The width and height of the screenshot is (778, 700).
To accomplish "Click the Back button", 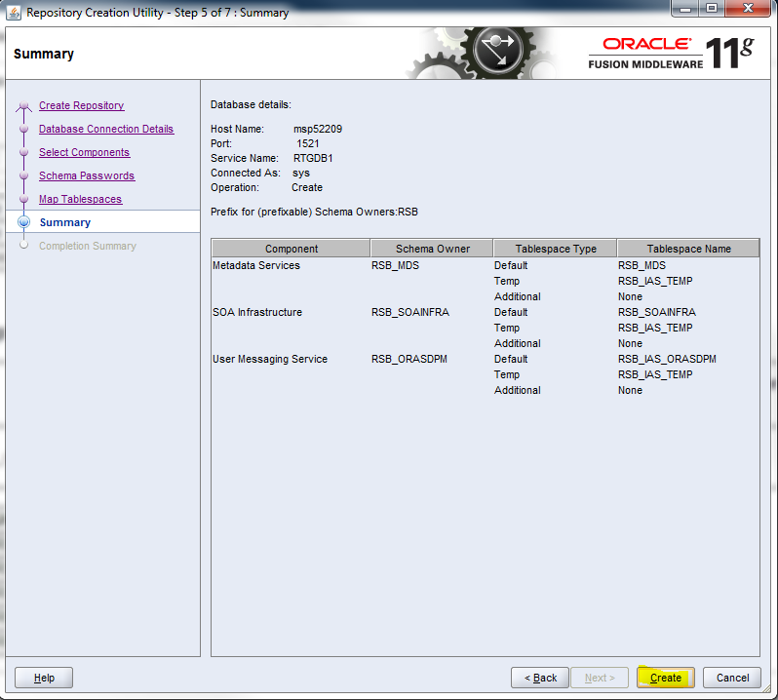I will tap(540, 678).
